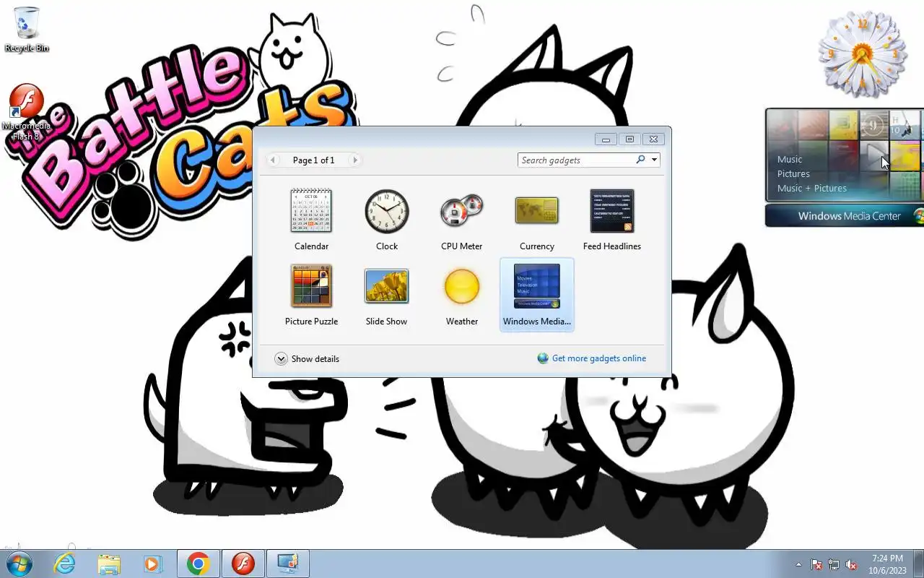Click the search magnifier icon
Image resolution: width=924 pixels, height=578 pixels.
click(x=640, y=160)
